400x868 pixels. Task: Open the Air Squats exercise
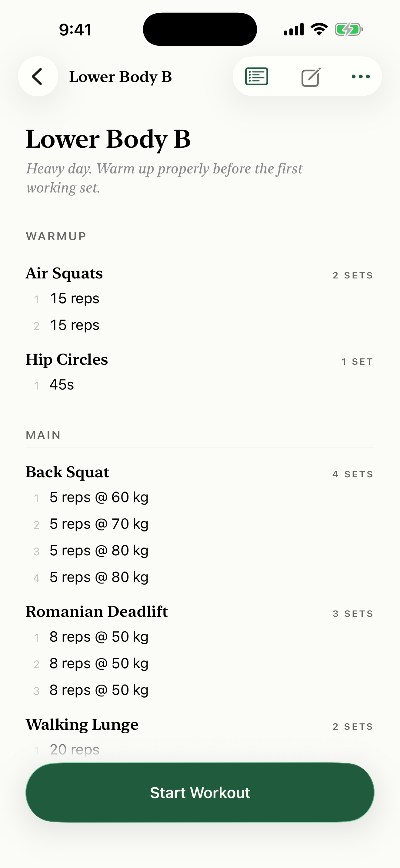point(64,273)
